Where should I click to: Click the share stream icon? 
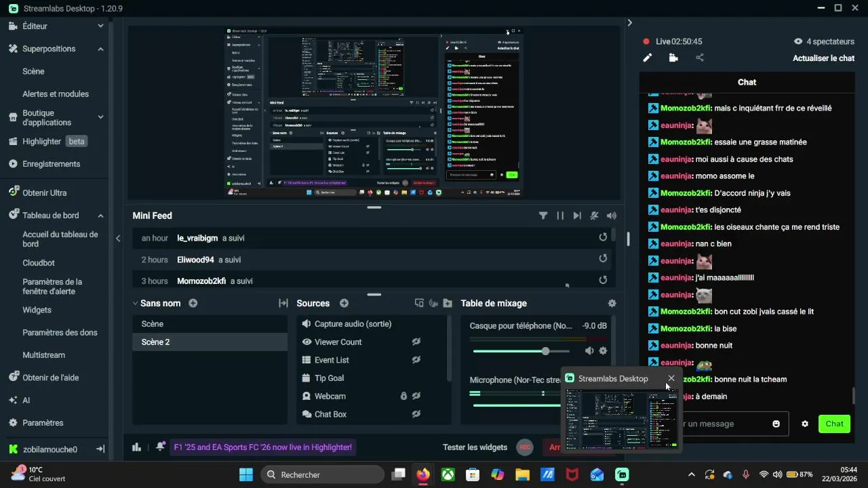click(x=700, y=58)
